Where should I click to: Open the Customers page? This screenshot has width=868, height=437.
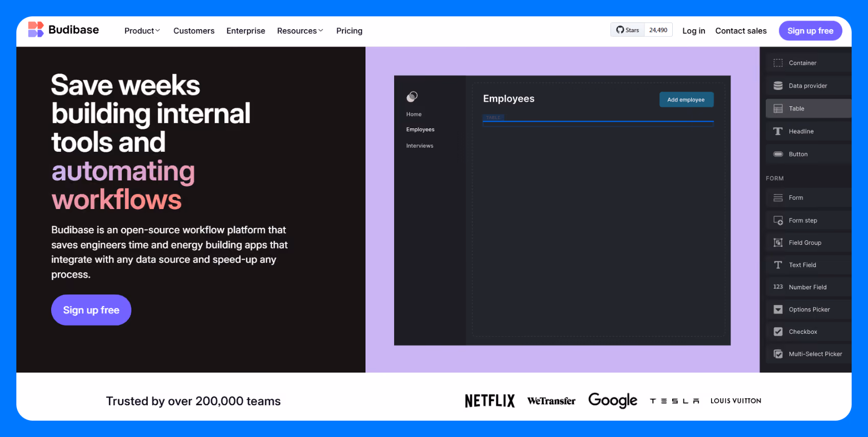(194, 31)
